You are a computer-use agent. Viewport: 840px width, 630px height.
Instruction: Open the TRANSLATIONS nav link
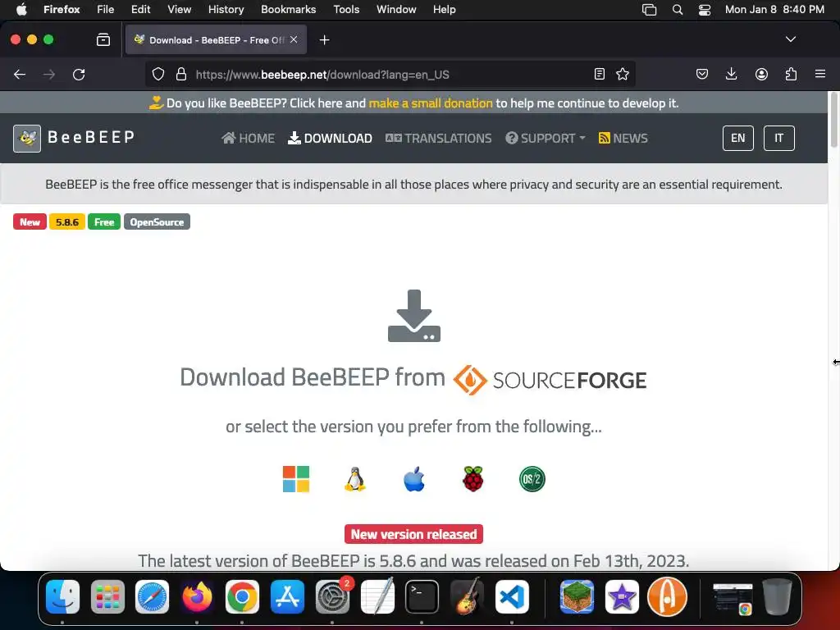[x=438, y=138]
